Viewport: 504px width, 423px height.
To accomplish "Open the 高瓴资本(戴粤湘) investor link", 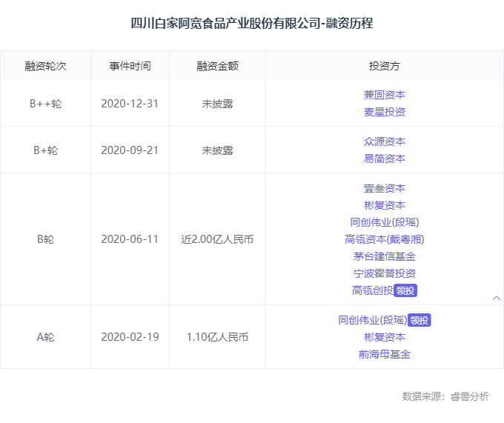I will [x=384, y=239].
